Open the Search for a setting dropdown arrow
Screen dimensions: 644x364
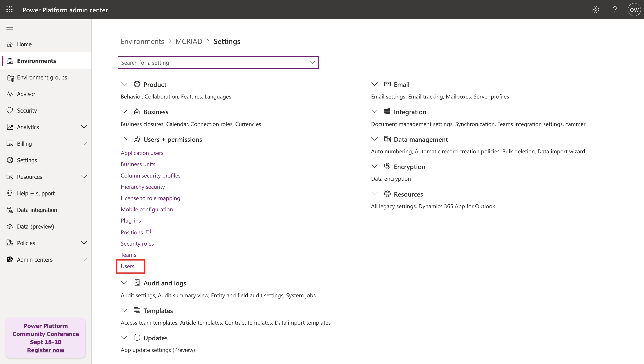pos(312,62)
